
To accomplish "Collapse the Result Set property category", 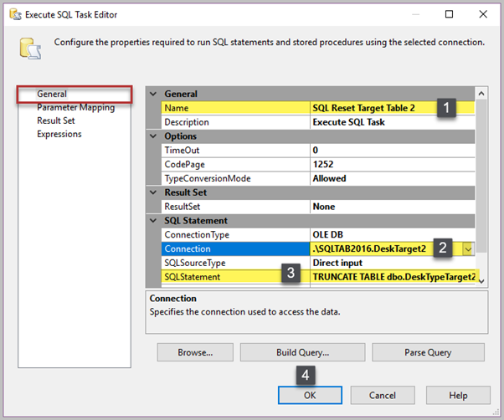I will coord(153,192).
